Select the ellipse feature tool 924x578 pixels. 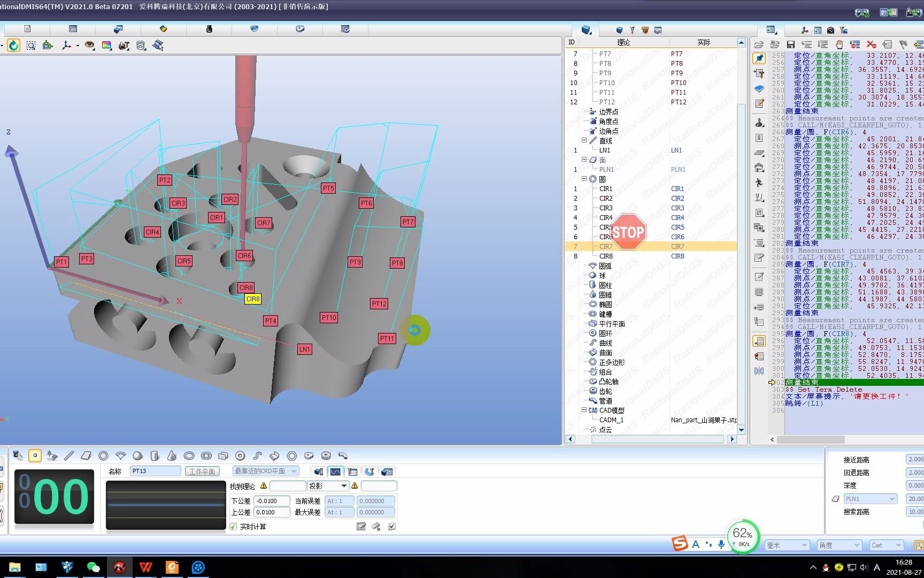[189, 456]
